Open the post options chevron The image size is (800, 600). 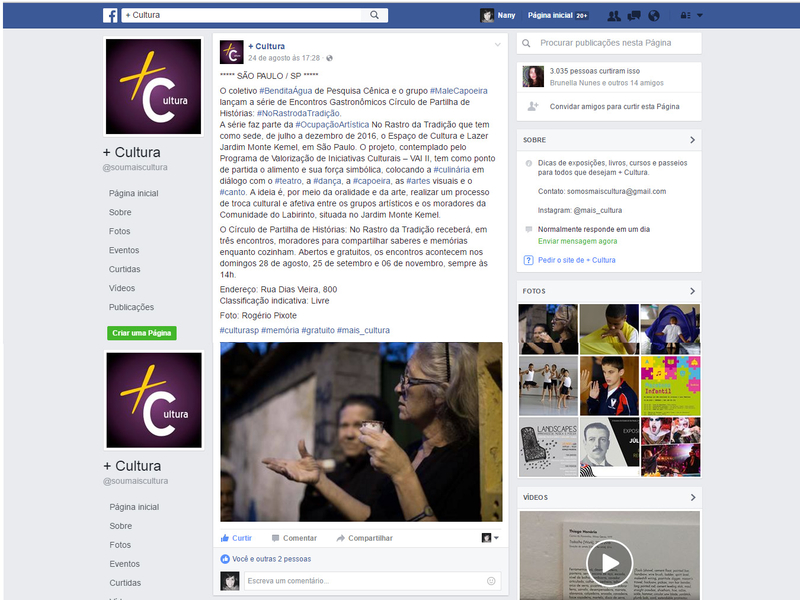click(497, 45)
